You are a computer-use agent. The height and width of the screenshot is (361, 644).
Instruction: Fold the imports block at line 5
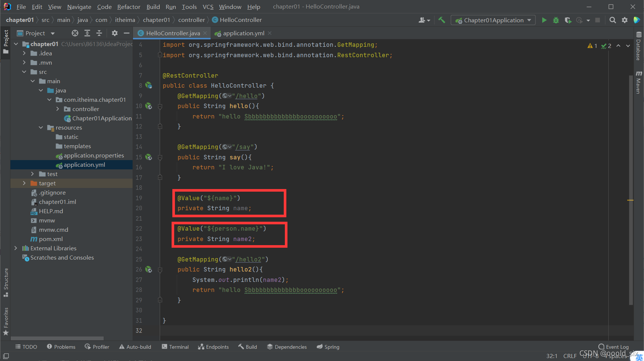(160, 55)
